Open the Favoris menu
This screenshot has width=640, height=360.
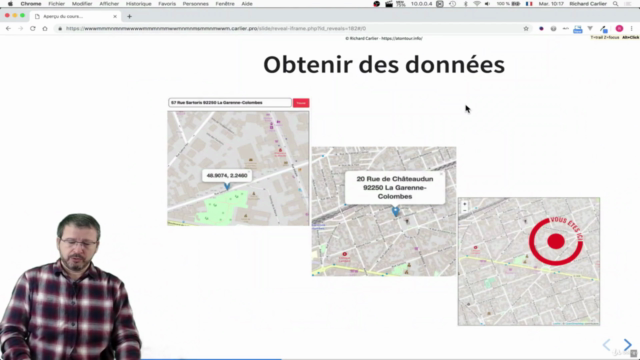pyautogui.click(x=167, y=4)
